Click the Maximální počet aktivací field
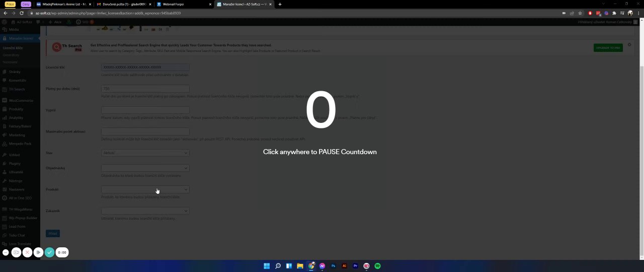The width and height of the screenshot is (644, 272). coord(145,131)
